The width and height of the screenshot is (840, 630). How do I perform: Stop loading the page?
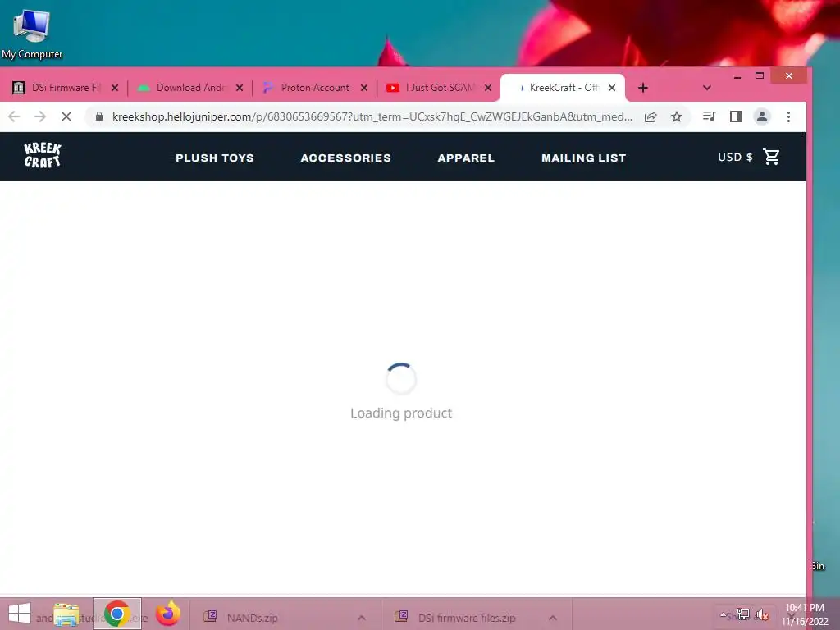[x=66, y=116]
